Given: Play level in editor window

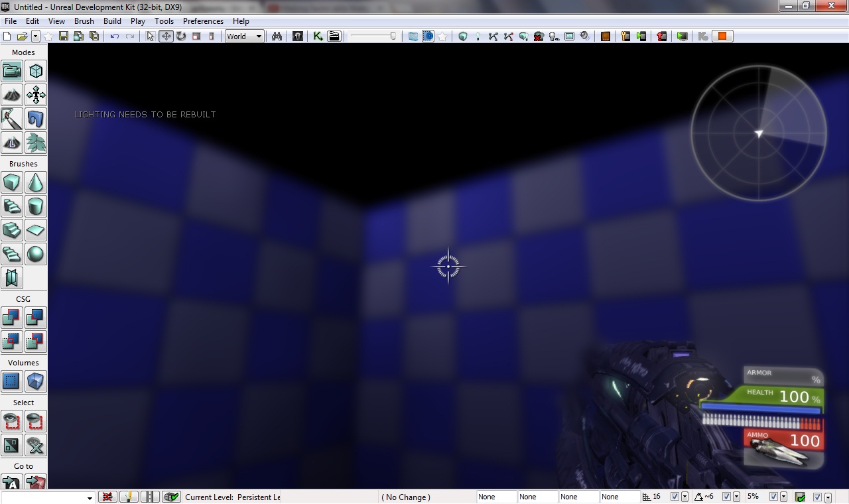Looking at the screenshot, I should click(x=682, y=36).
